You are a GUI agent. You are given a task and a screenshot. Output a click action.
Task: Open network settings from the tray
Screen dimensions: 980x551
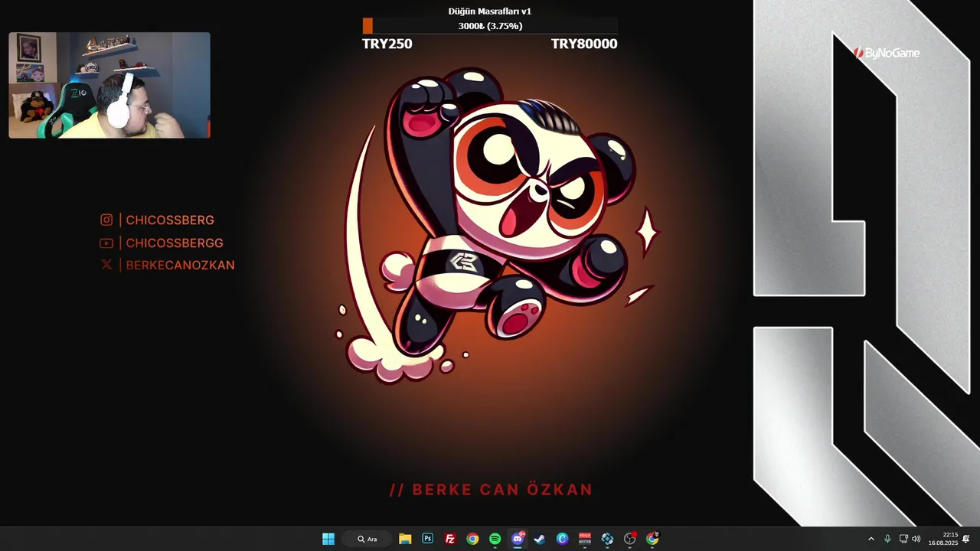pyautogui.click(x=903, y=539)
